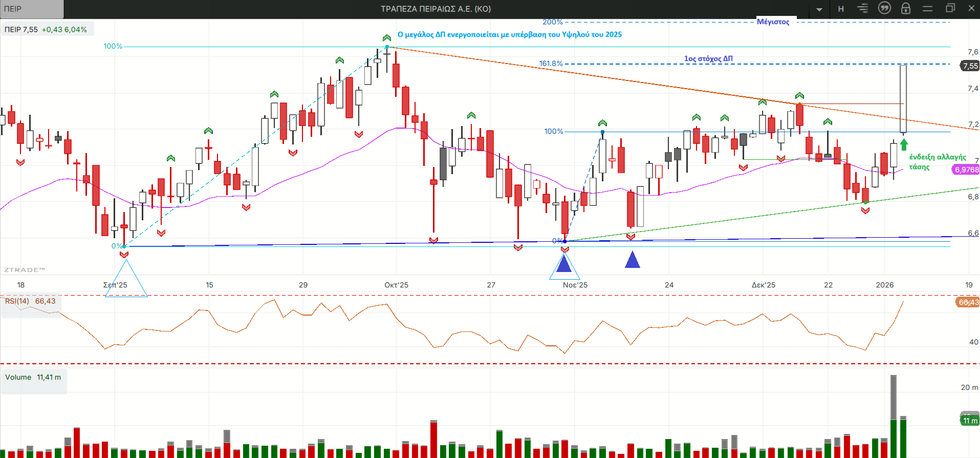Image resolution: width=980 pixels, height=458 pixels.
Task: Click the purple 6,9768 moving average tag
Action: point(966,170)
